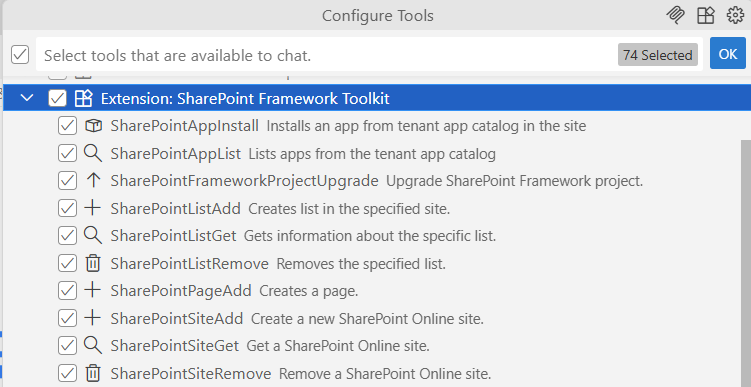Click the search icon next to SharePointSiteGet
Image resolution: width=751 pixels, height=387 pixels.
point(93,345)
